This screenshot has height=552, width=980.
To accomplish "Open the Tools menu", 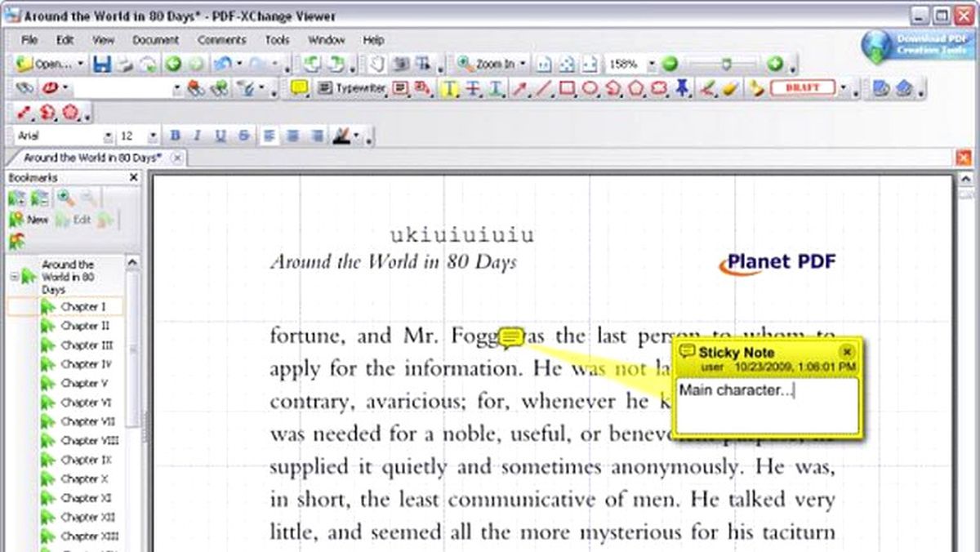I will pos(278,40).
